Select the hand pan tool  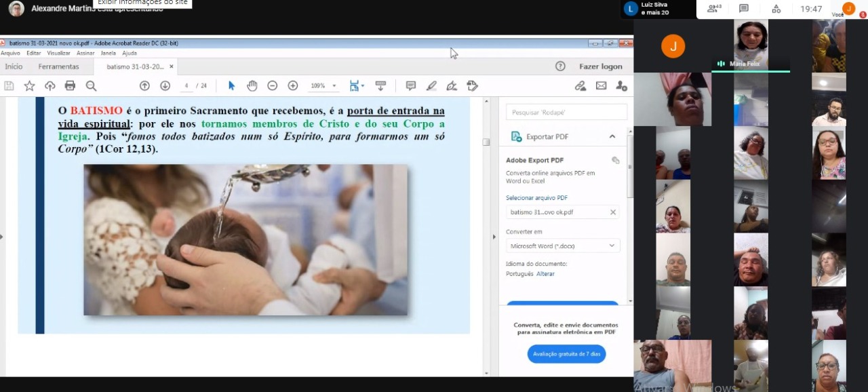click(252, 85)
